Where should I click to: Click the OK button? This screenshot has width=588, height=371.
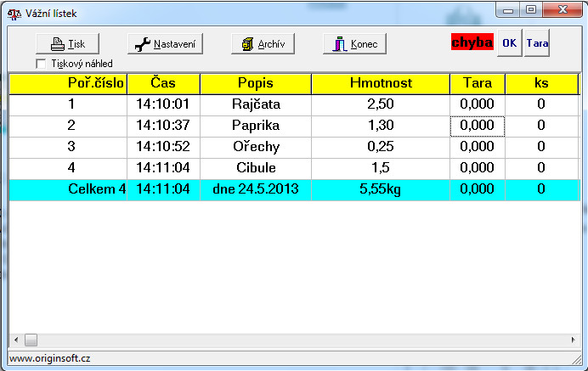pos(510,43)
